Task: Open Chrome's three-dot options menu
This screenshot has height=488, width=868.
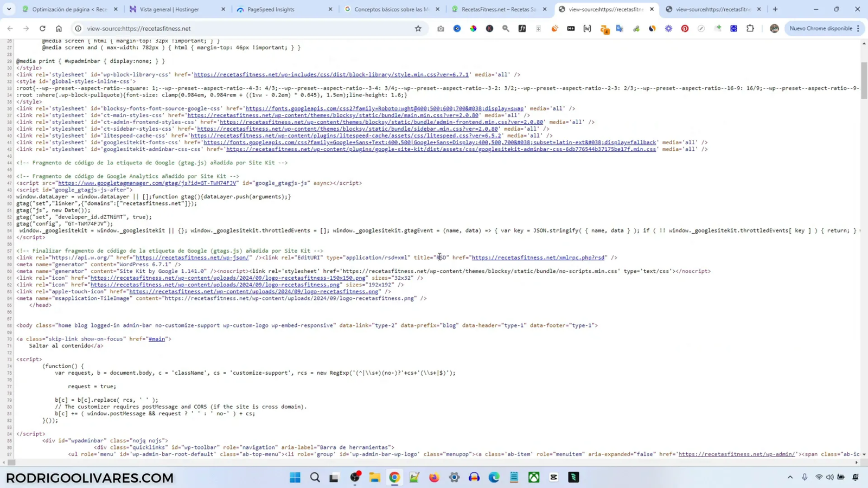Action: coord(858,28)
